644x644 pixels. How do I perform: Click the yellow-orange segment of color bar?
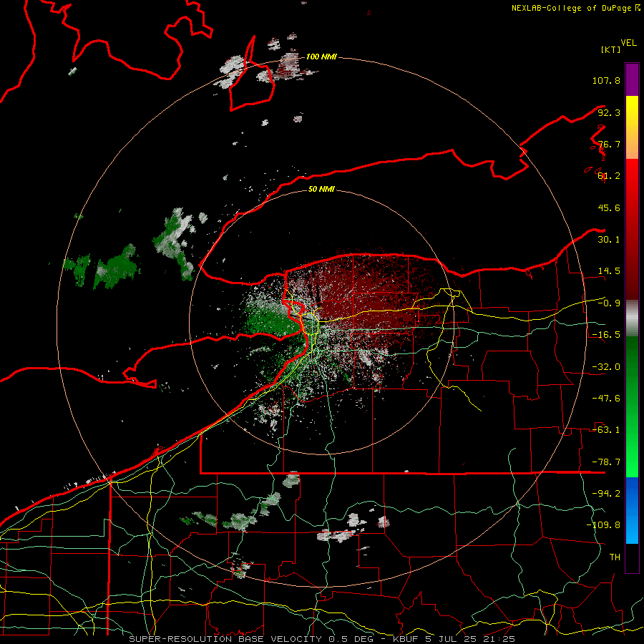[x=632, y=127]
